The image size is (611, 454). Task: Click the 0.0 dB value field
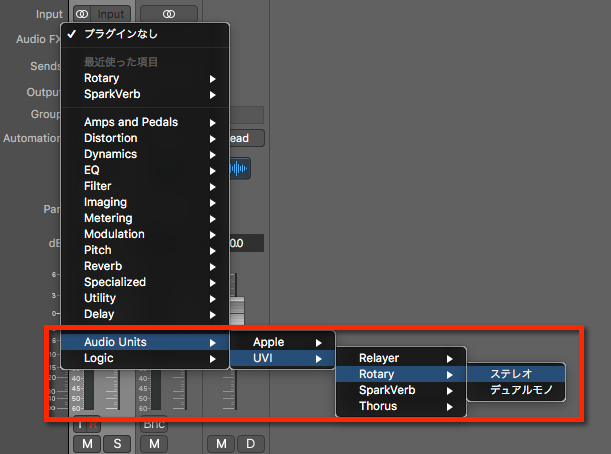point(247,243)
